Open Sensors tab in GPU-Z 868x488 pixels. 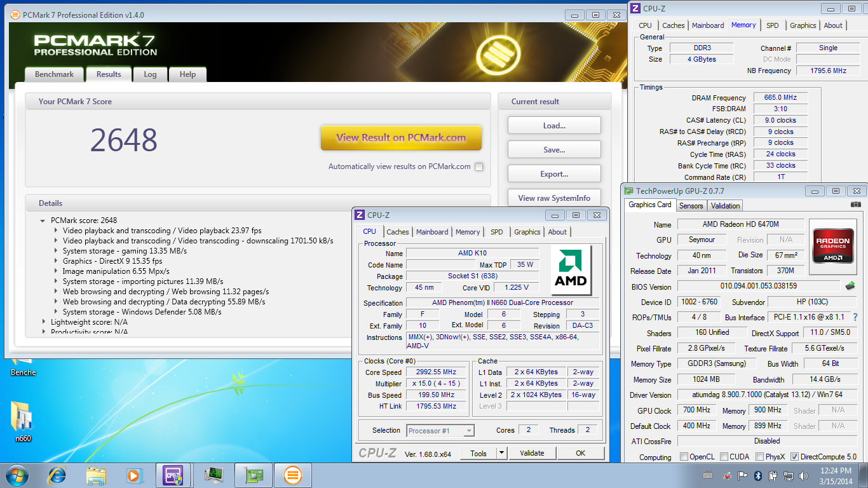tap(691, 205)
